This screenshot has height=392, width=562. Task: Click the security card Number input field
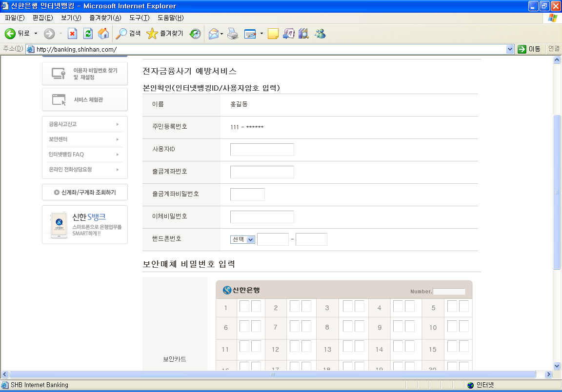point(449,291)
